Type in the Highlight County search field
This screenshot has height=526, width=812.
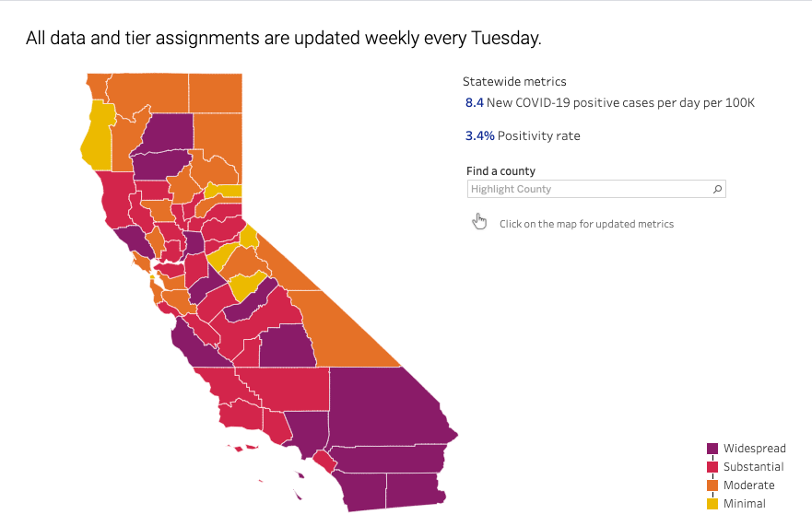(x=588, y=189)
